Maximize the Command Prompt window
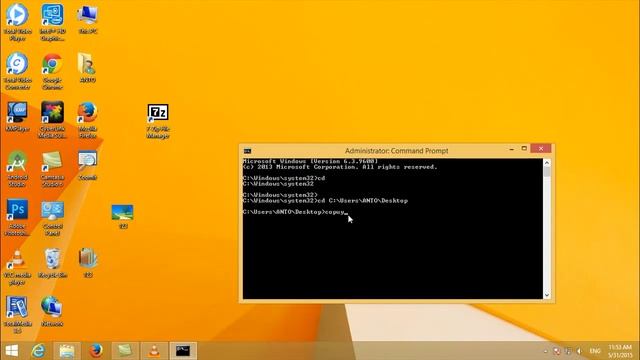 coord(524,149)
